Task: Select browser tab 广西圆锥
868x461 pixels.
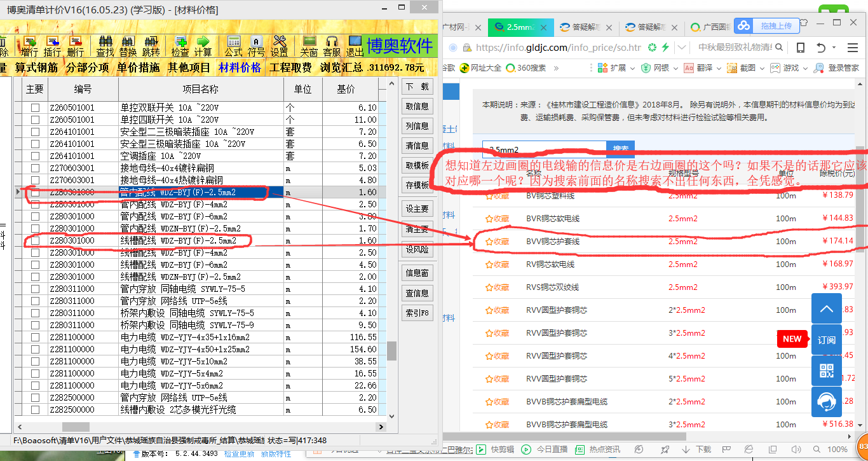Action: point(709,27)
